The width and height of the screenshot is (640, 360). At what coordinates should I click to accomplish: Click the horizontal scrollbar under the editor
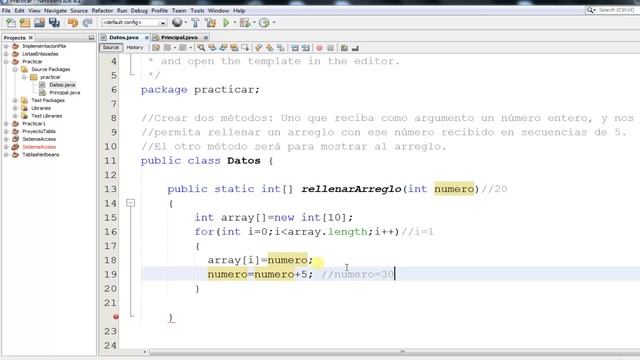tap(394, 351)
